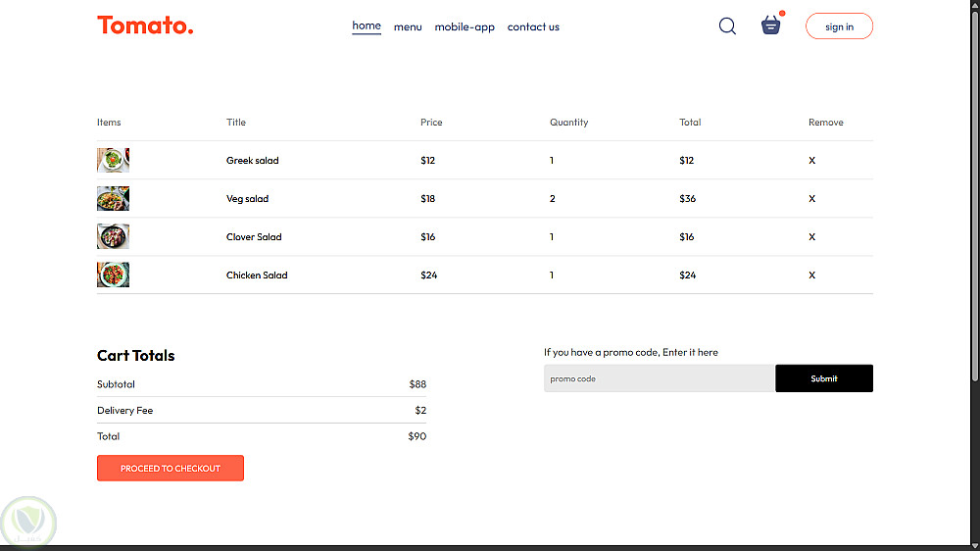This screenshot has height=551, width=980.
Task: Remove Veg salad with its X
Action: click(811, 199)
